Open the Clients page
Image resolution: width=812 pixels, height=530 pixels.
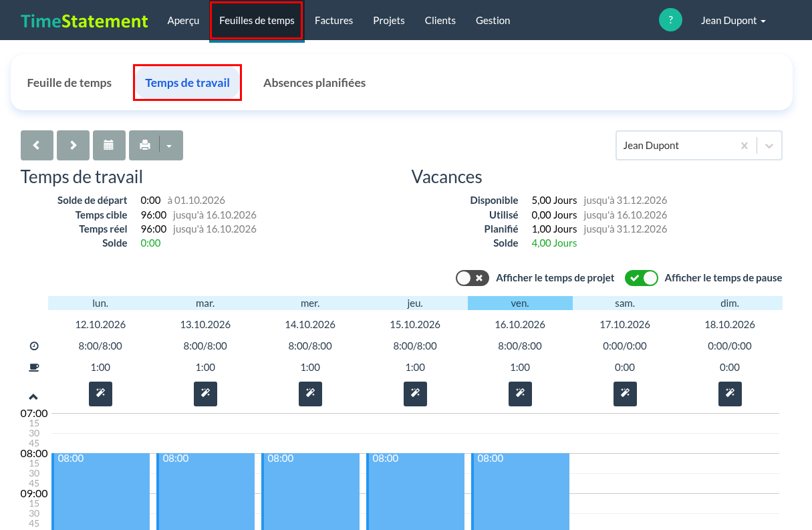[440, 21]
